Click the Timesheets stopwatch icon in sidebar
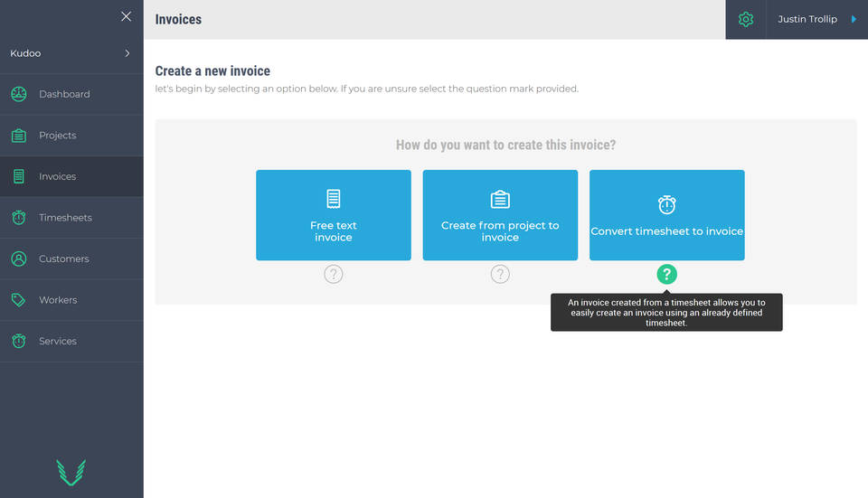This screenshot has height=498, width=868. click(x=19, y=218)
